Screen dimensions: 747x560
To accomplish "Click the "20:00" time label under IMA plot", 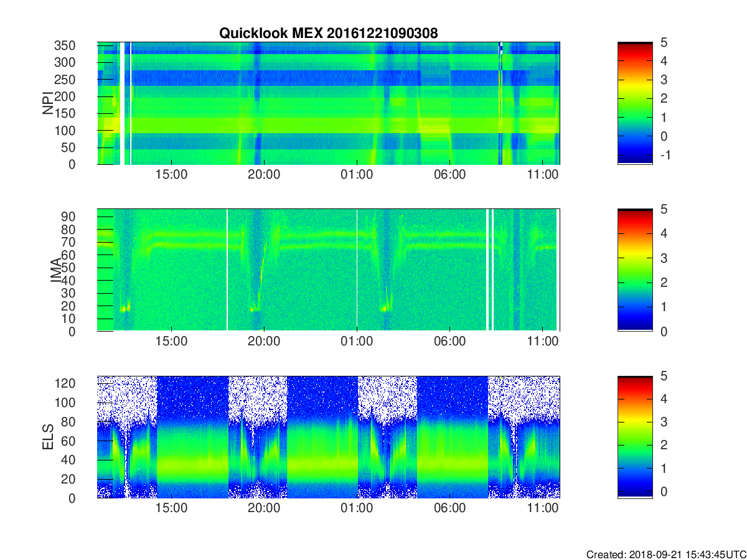I will pyautogui.click(x=264, y=342).
